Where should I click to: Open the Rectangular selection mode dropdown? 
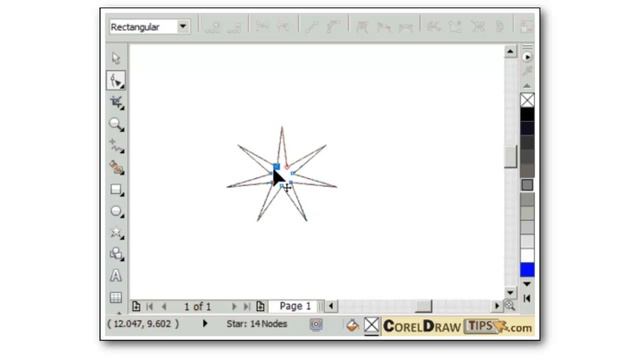point(183,27)
